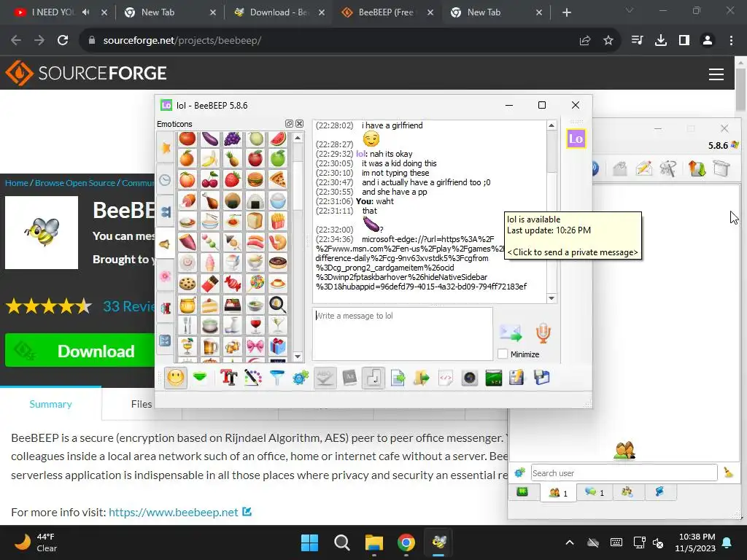Select the flower nature emoticon category

[x=166, y=276]
